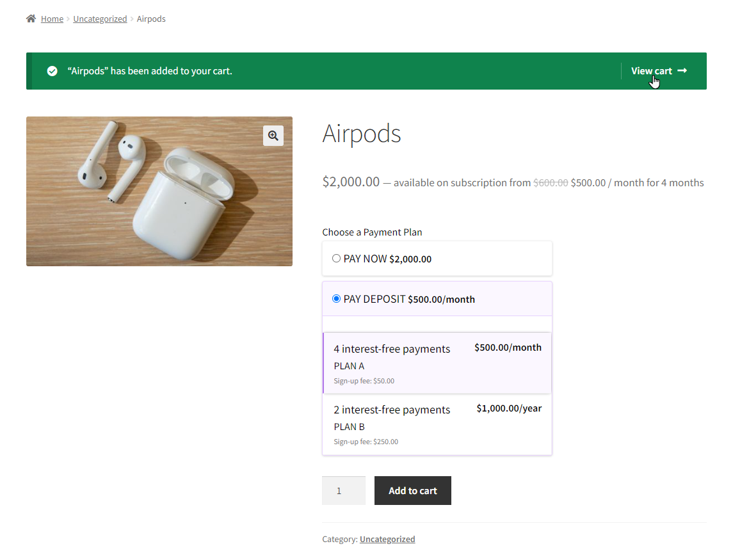Zoom product image with magnifier icon
The width and height of the screenshot is (733, 560).
273,136
